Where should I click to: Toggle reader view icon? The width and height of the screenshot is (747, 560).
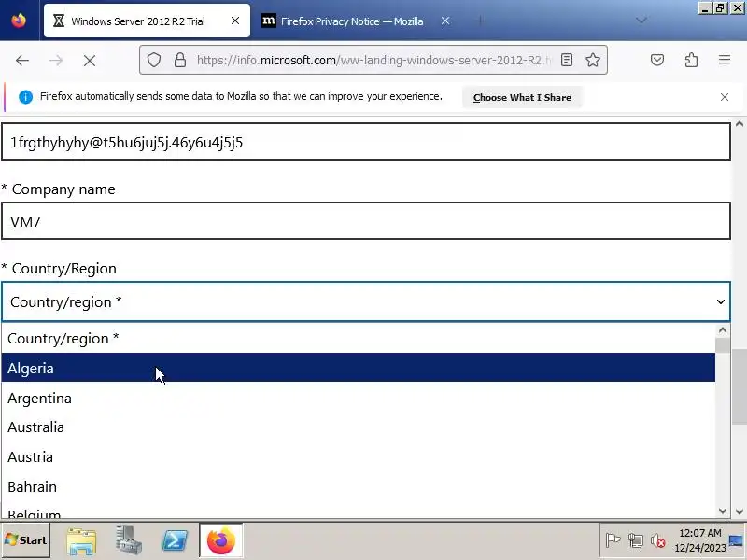567,60
